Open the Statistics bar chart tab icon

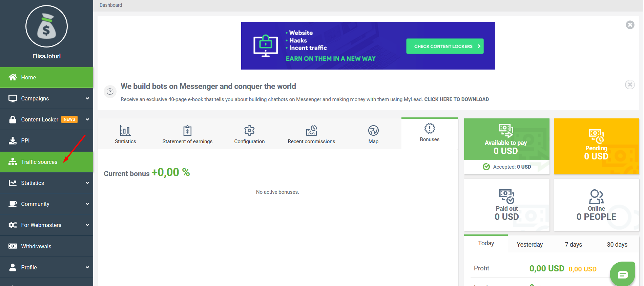click(x=125, y=131)
